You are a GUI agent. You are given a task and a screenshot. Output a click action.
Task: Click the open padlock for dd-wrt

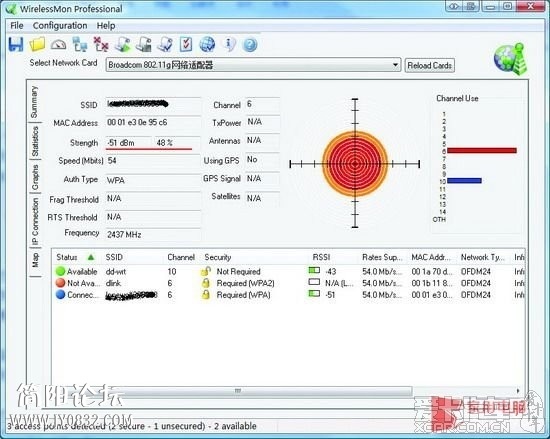click(206, 271)
